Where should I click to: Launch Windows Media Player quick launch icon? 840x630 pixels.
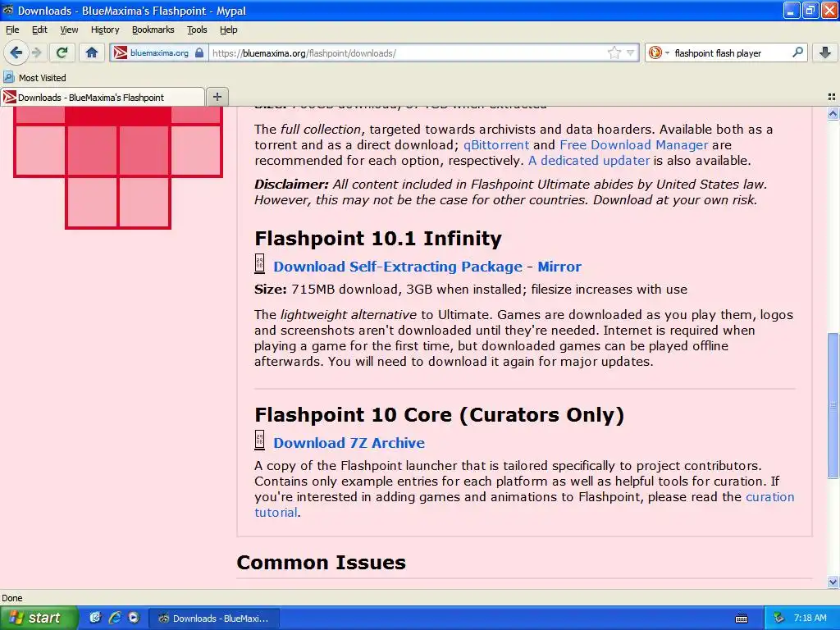pos(134,618)
